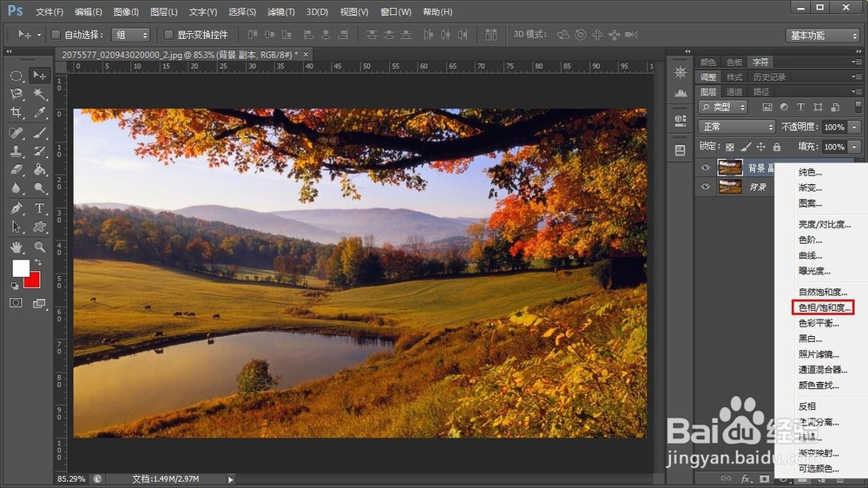The height and width of the screenshot is (488, 868).
Task: Choose 曲线... from the adjustment menu
Action: tap(810, 255)
